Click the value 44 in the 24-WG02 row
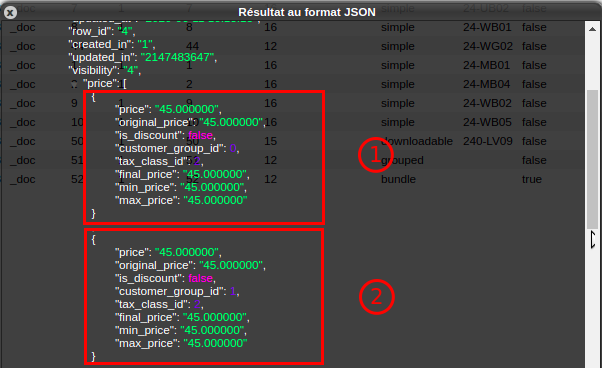Image resolution: width=602 pixels, height=368 pixels. tap(192, 46)
